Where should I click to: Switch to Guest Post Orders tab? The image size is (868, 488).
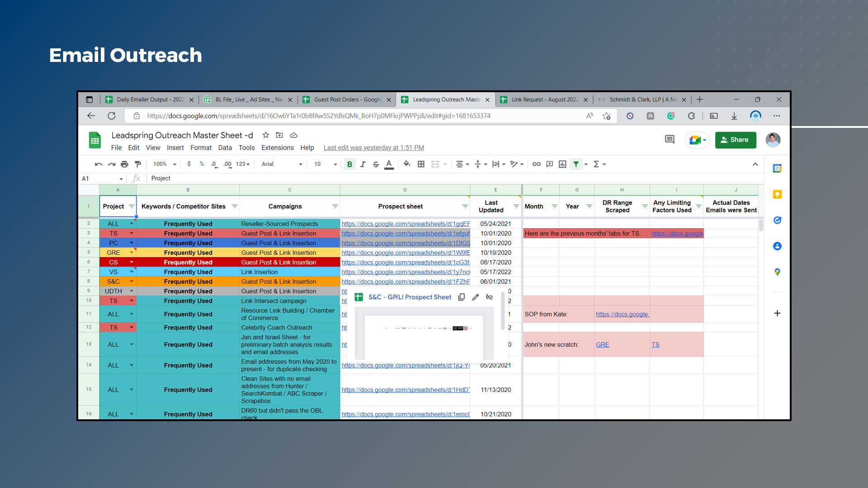(347, 99)
